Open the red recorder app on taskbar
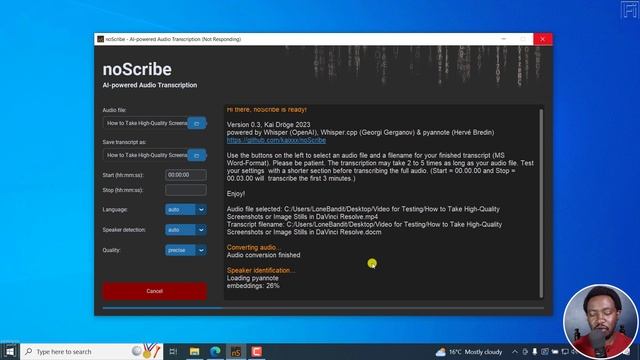The width and height of the screenshot is (640, 360). [257, 351]
